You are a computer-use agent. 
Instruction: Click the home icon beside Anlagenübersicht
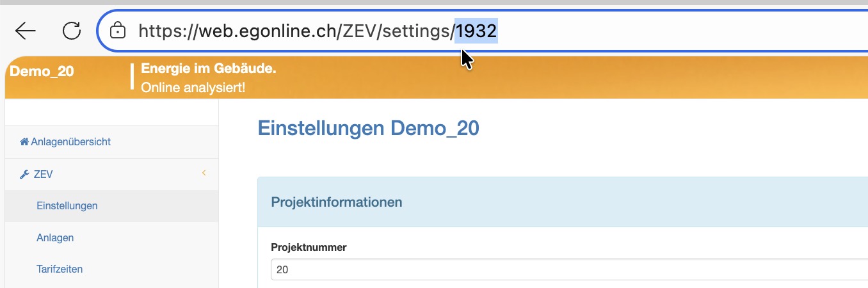pyautogui.click(x=24, y=142)
